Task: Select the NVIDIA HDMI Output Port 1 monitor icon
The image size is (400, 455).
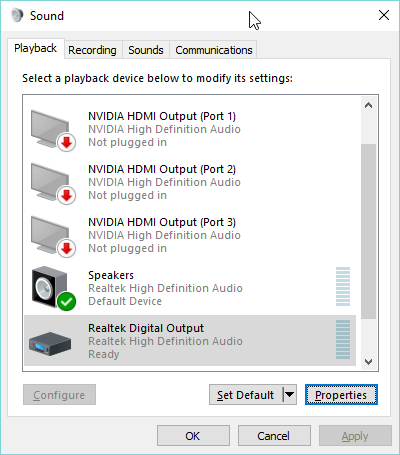Action: (53, 130)
